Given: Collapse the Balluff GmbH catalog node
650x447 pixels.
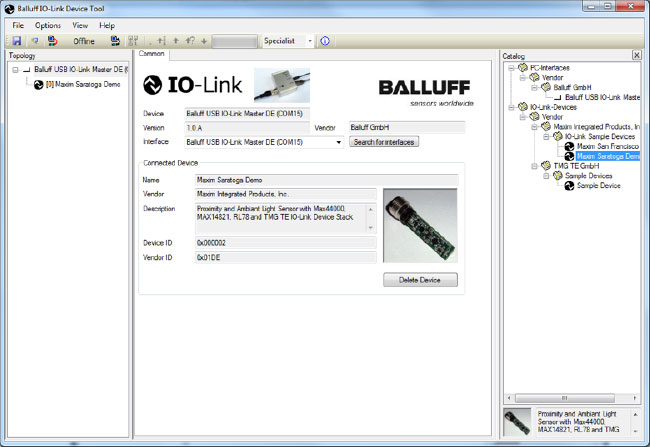Looking at the screenshot, I should pos(534,87).
